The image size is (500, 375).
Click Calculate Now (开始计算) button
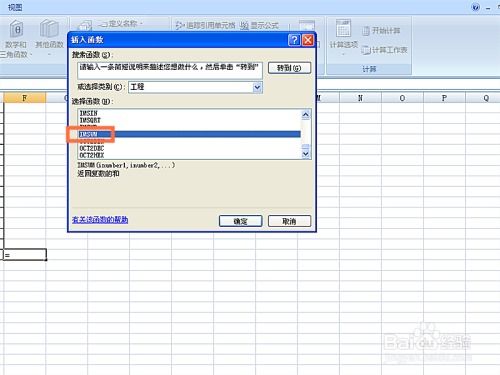click(x=381, y=31)
